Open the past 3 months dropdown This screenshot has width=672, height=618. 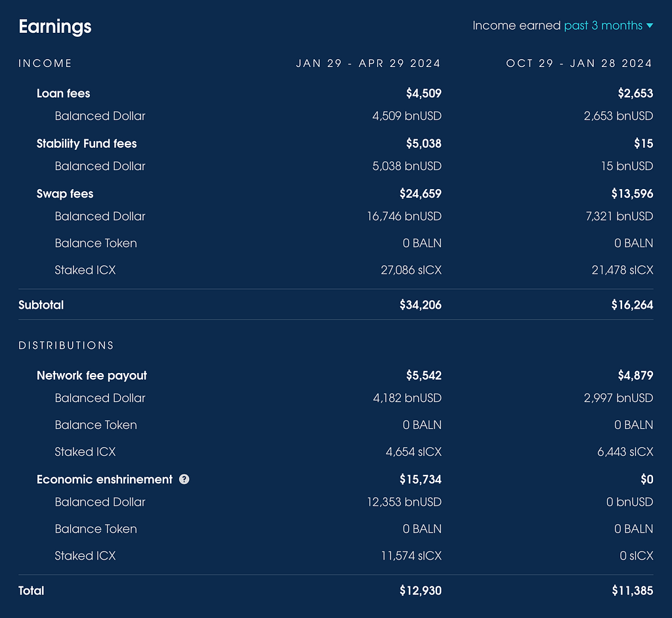(x=608, y=26)
